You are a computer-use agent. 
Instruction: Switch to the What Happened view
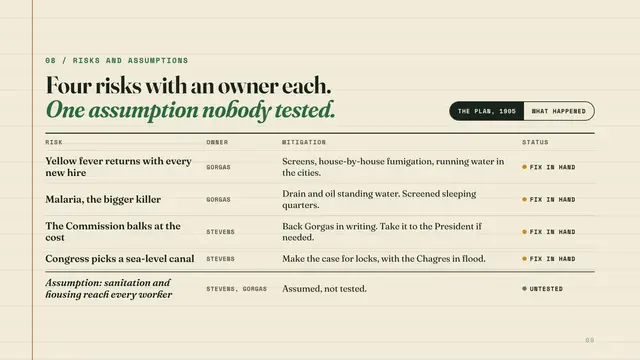tap(559, 111)
